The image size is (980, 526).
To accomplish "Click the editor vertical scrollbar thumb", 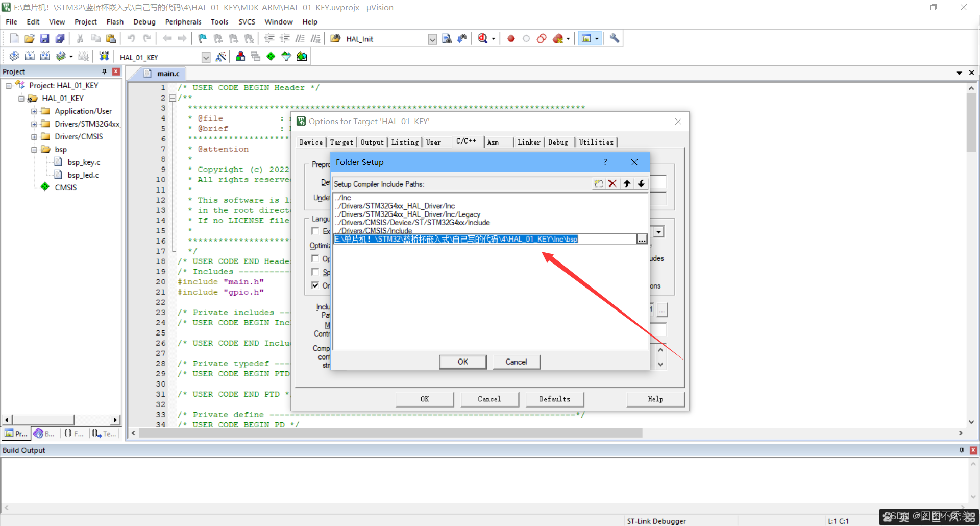I will (x=971, y=123).
